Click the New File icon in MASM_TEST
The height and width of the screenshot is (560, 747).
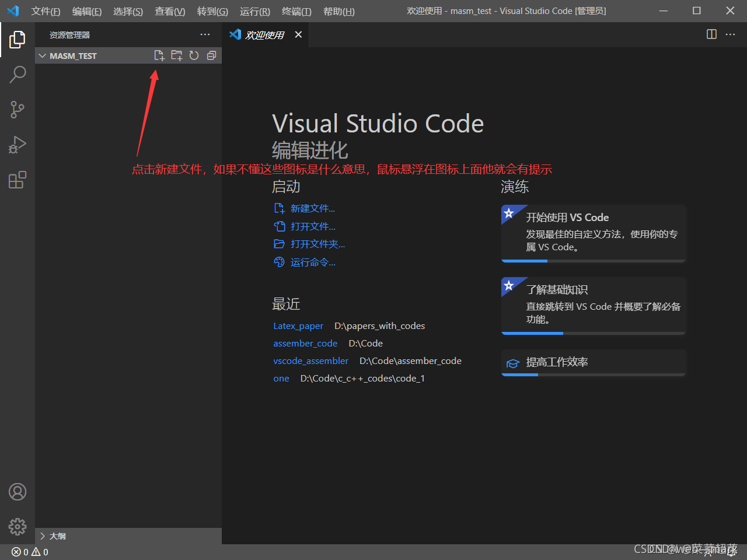(x=159, y=55)
